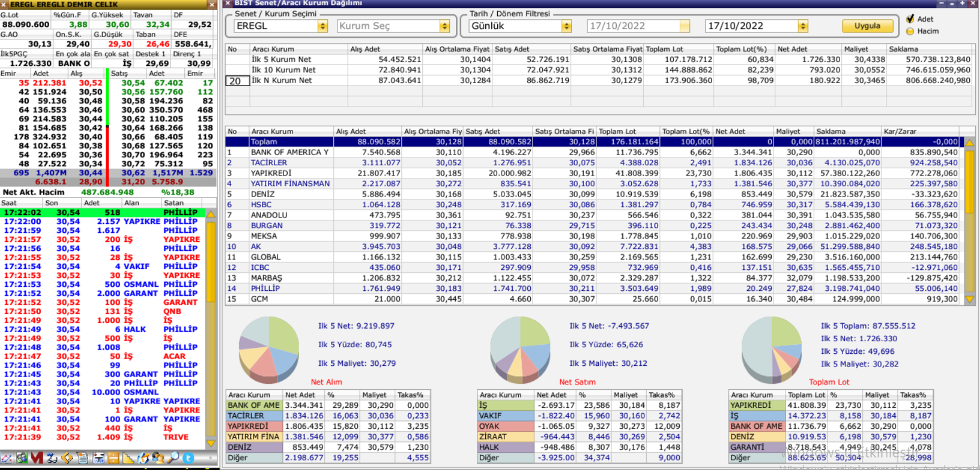Viewport: 980px width, 470px height.
Task: Click the Net Alım pie chart
Action: pyautogui.click(x=269, y=349)
